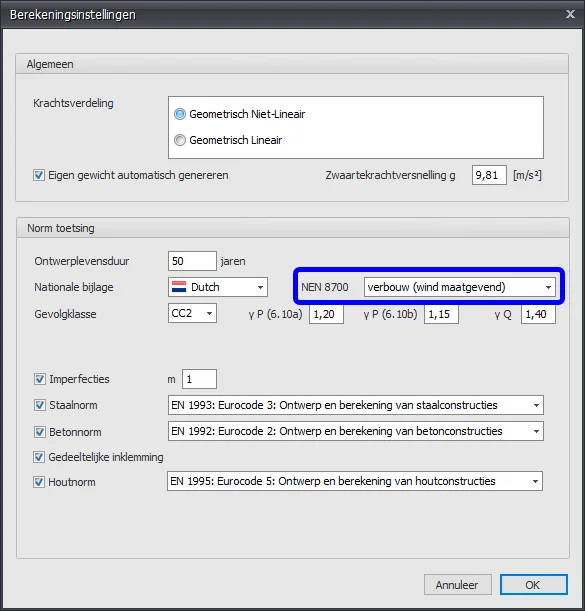585x611 pixels.
Task: Click the Dutch flag icon
Action: click(179, 287)
